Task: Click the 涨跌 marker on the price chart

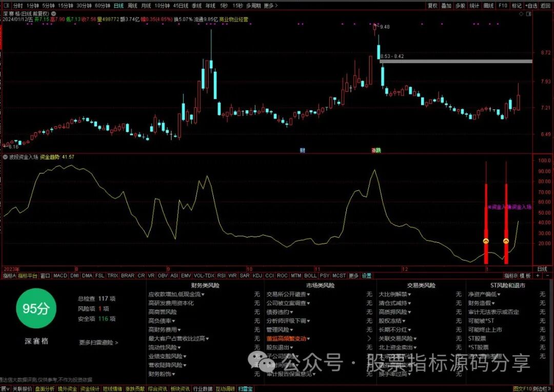Action: point(376,150)
